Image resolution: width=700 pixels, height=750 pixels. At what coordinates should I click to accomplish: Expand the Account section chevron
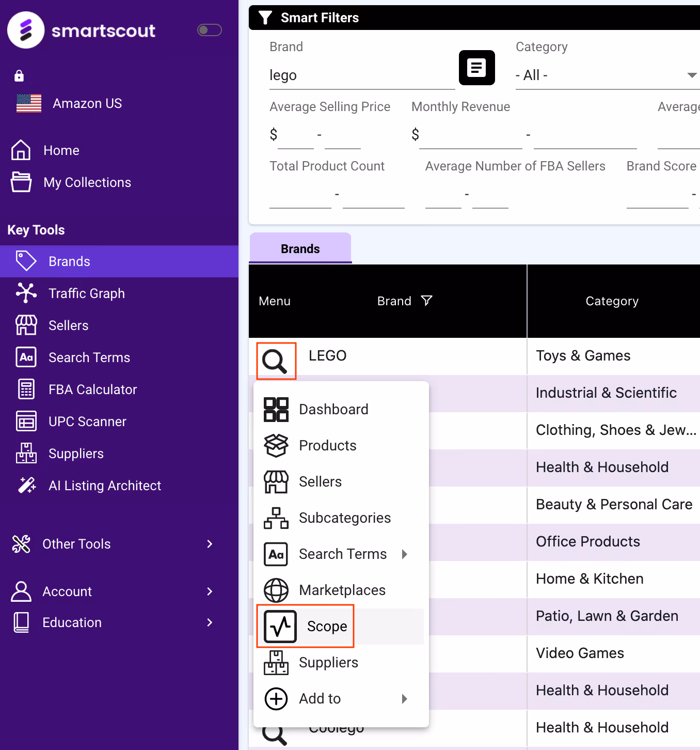(210, 591)
